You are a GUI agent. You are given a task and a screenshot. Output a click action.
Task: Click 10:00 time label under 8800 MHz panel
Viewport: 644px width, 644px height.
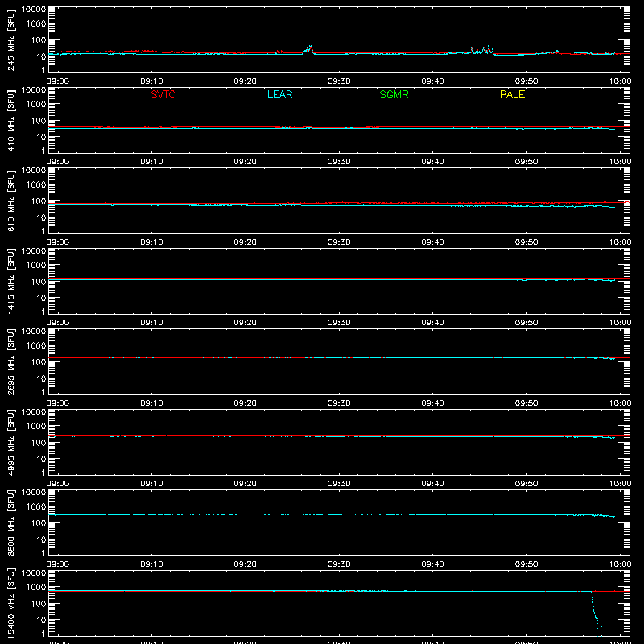[620, 564]
